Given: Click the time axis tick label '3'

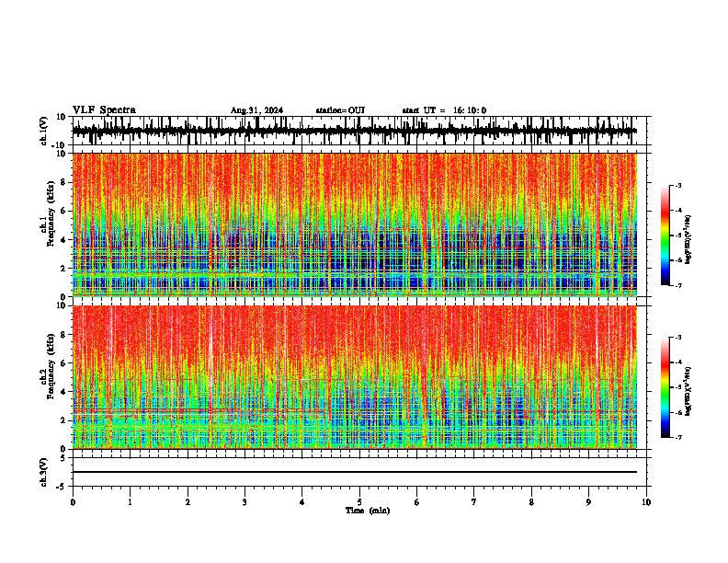Looking at the screenshot, I should coord(245,502).
